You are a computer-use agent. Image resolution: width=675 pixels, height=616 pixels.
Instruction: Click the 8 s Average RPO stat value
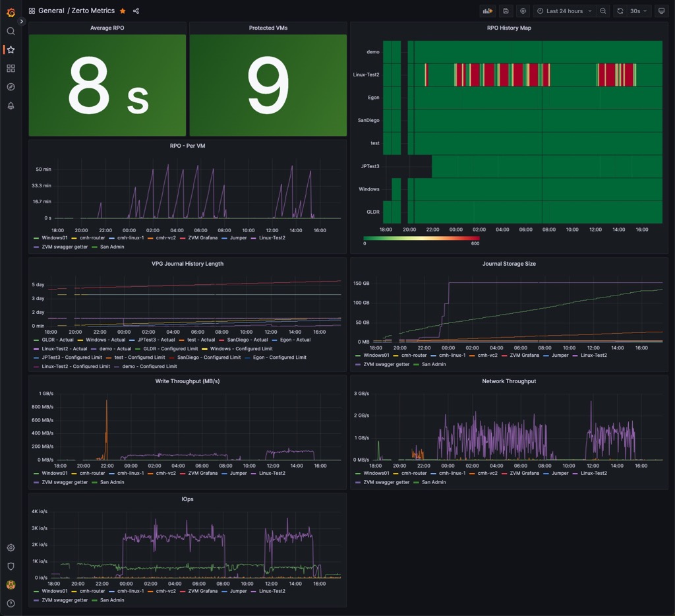click(x=108, y=85)
